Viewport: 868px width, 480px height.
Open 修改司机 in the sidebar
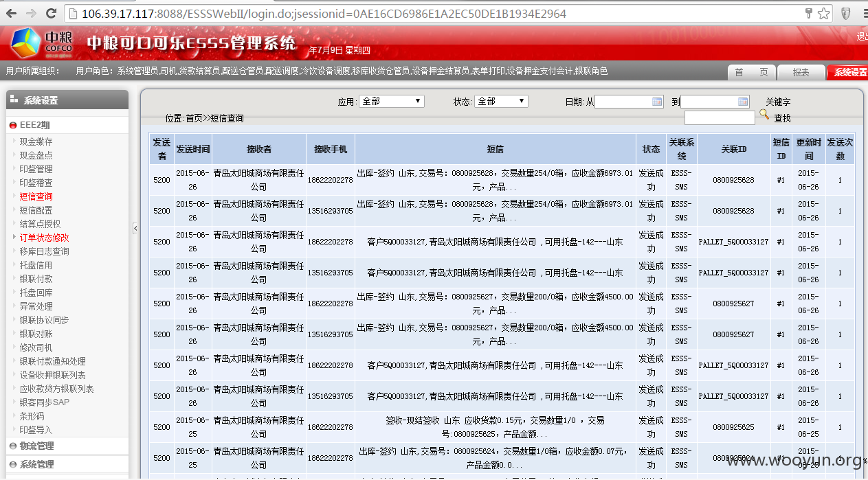36,347
